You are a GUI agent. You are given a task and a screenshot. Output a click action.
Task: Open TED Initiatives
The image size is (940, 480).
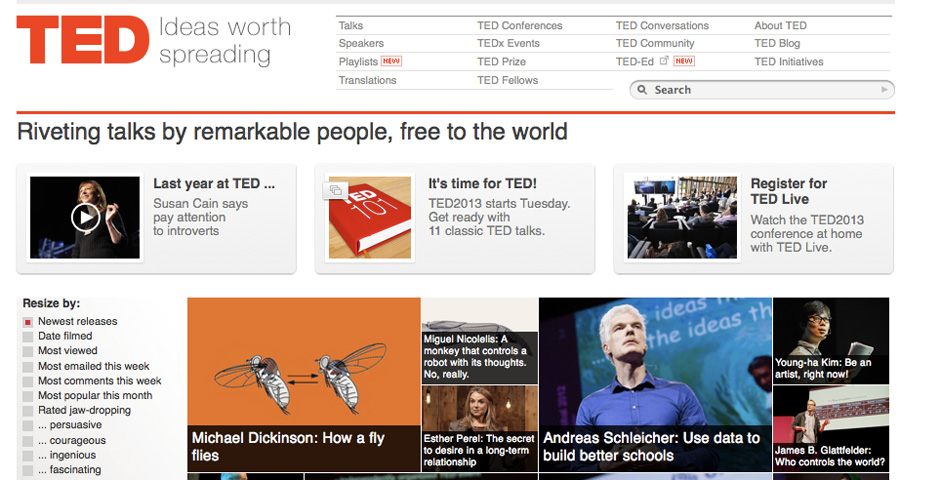pos(789,61)
